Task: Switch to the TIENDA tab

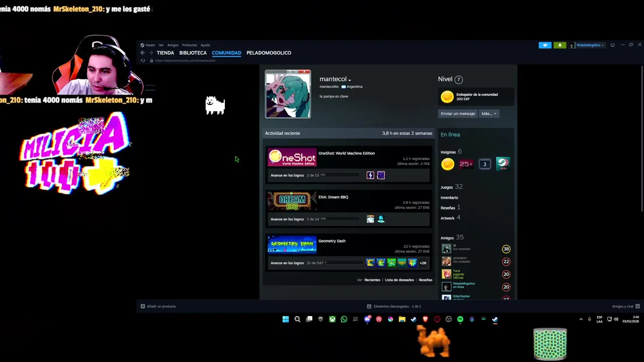Action: click(165, 53)
